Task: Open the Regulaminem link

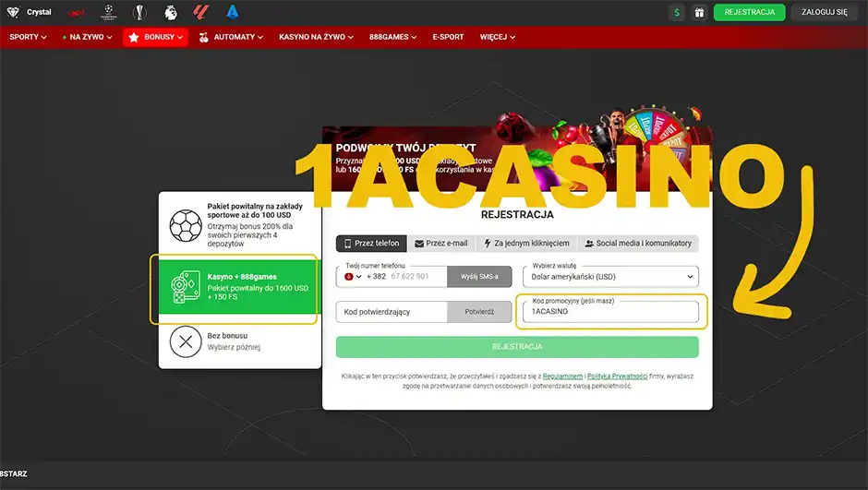Action: click(x=562, y=376)
